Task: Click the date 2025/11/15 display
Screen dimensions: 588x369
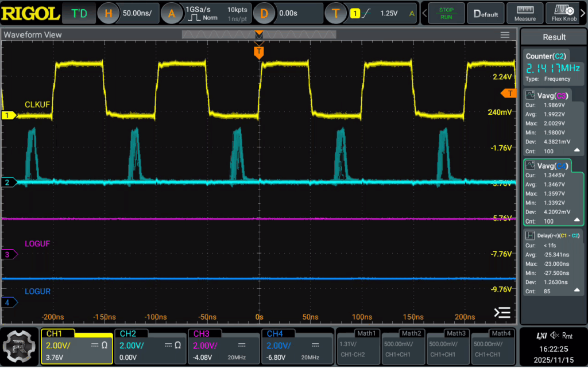Action: pyautogui.click(x=554, y=360)
